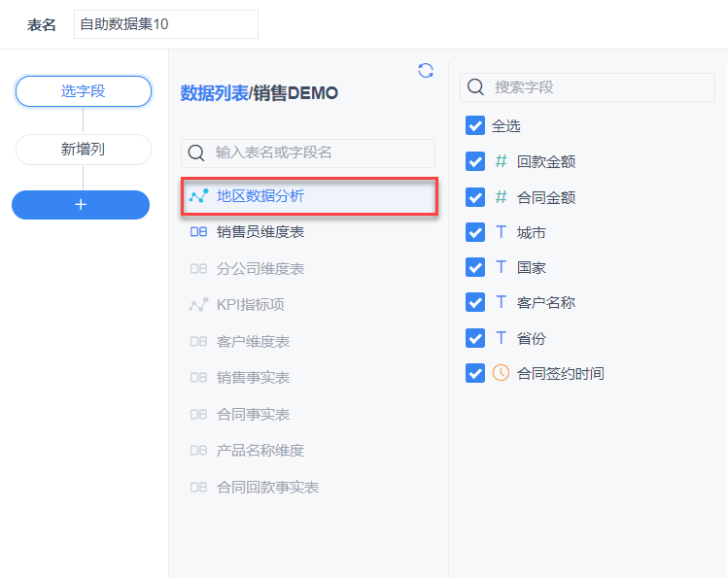Select the 销售员维度表 table
Viewport: 728px width, 578px height.
point(260,232)
